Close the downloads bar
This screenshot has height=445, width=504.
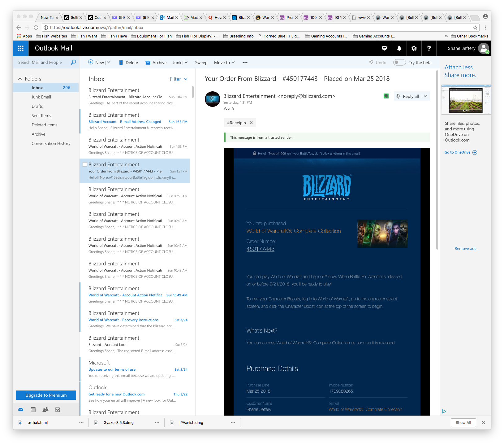484,423
